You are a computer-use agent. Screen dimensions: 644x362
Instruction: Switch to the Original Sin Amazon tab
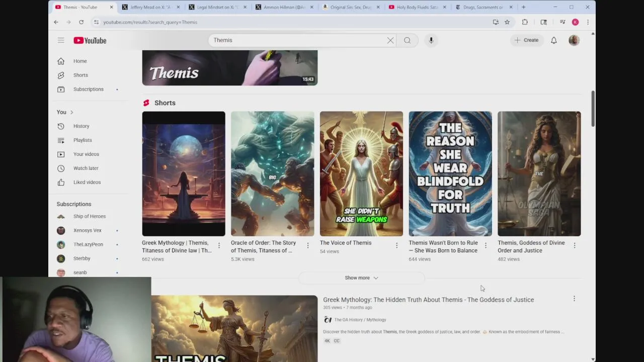[351, 7]
